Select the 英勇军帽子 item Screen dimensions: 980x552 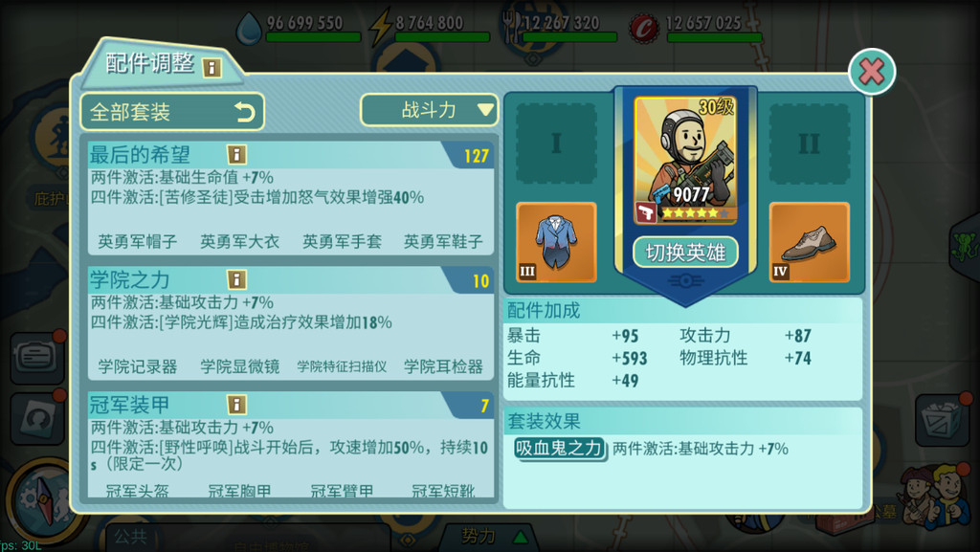(x=138, y=241)
